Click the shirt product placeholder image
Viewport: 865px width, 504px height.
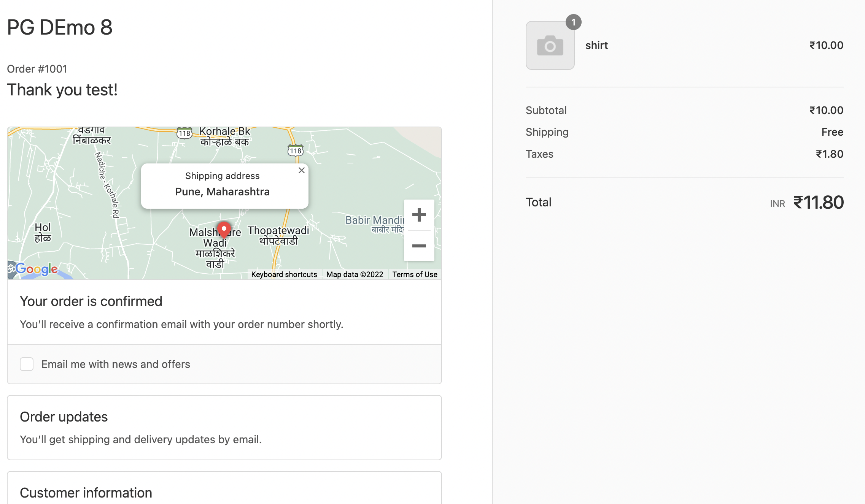pyautogui.click(x=550, y=46)
